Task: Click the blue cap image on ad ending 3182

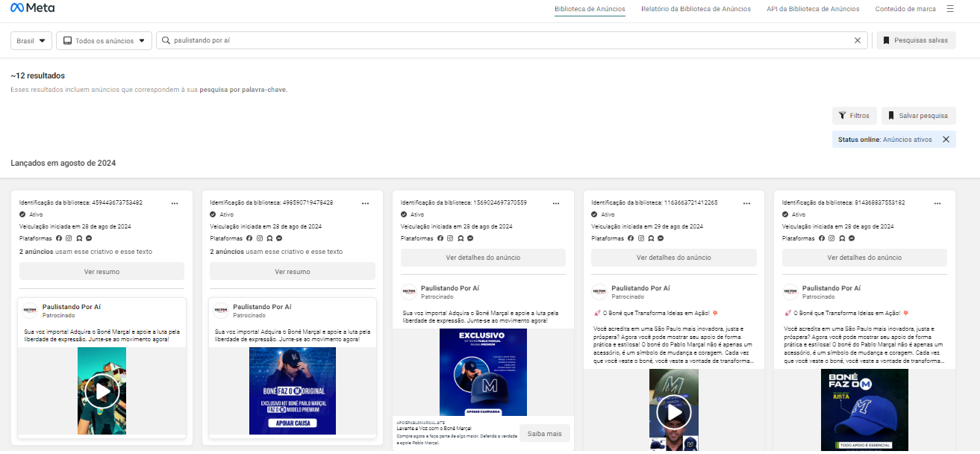Action: point(864,411)
